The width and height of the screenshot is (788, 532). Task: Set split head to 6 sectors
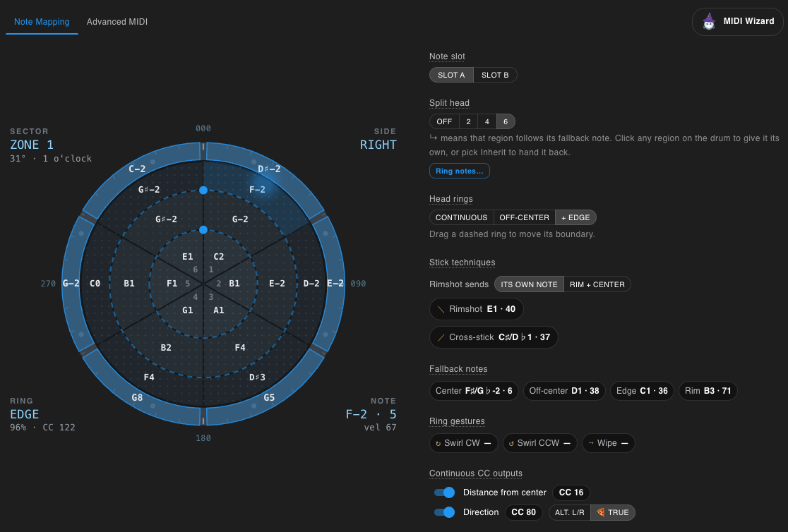coord(506,121)
